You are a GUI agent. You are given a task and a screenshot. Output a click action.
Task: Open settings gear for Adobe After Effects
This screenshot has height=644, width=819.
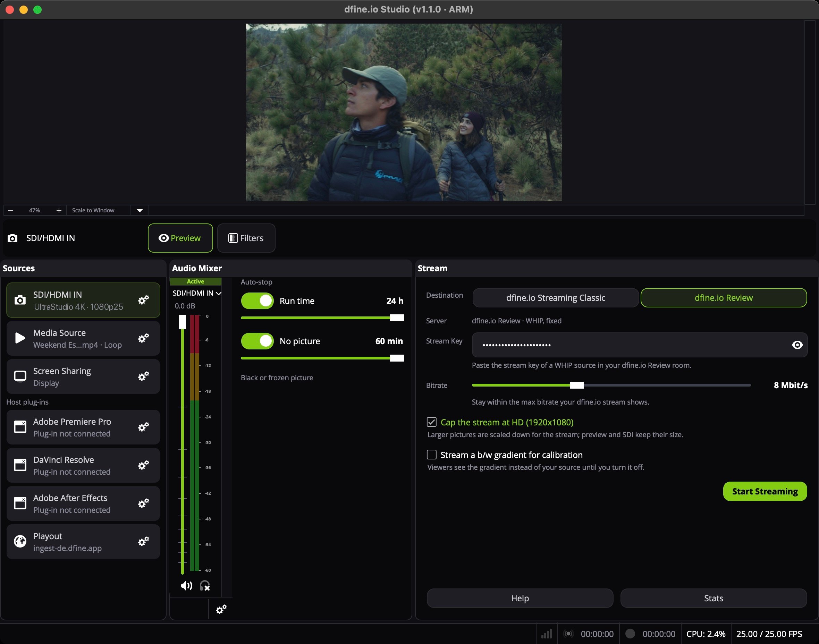[143, 503]
